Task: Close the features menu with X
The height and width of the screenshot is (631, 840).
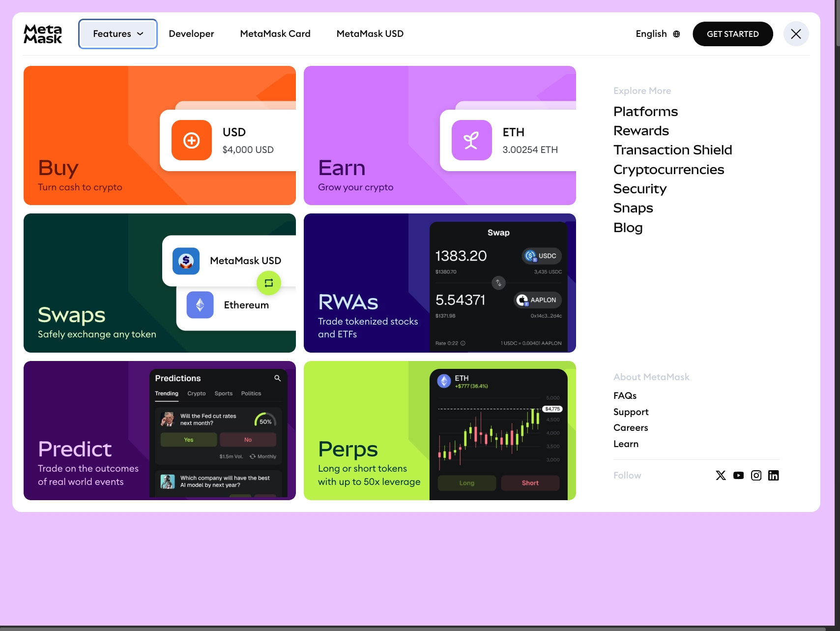Action: tap(796, 34)
